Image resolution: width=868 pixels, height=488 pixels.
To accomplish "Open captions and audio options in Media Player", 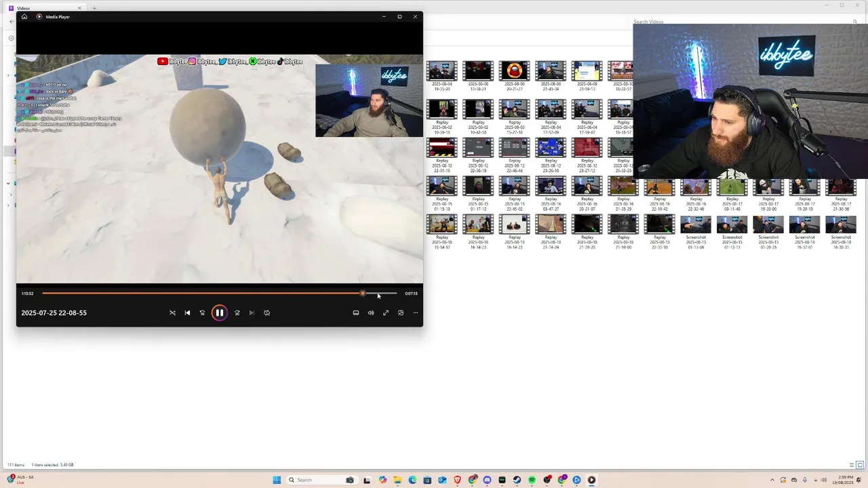I will click(355, 312).
